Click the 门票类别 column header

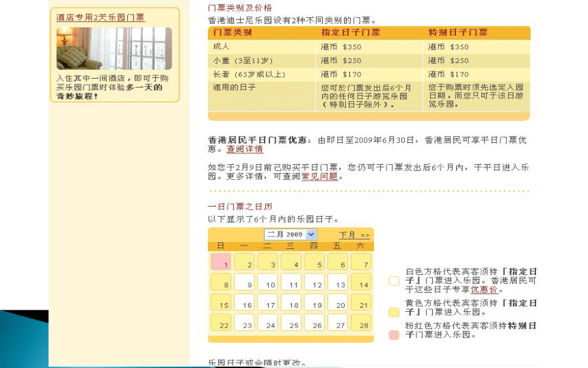[232, 33]
